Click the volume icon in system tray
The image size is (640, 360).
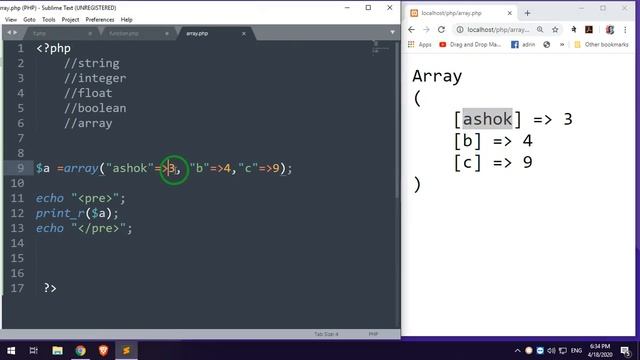pyautogui.click(x=551, y=351)
